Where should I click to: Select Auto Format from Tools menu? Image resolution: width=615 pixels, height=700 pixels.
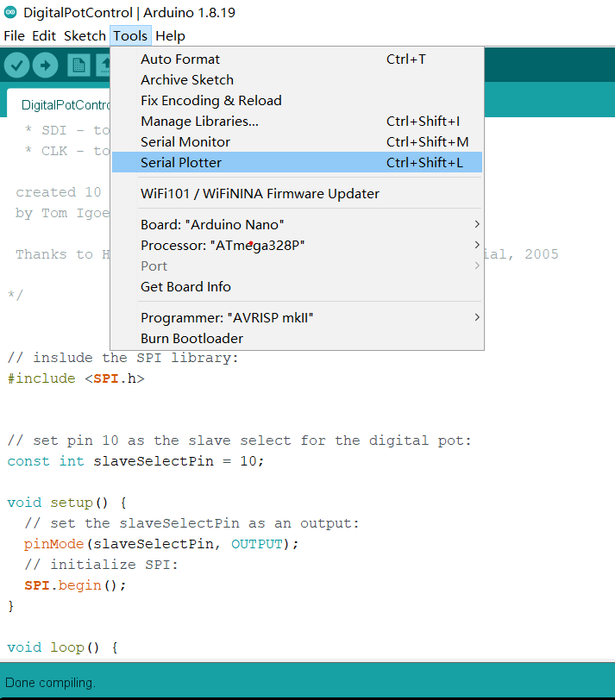180,59
